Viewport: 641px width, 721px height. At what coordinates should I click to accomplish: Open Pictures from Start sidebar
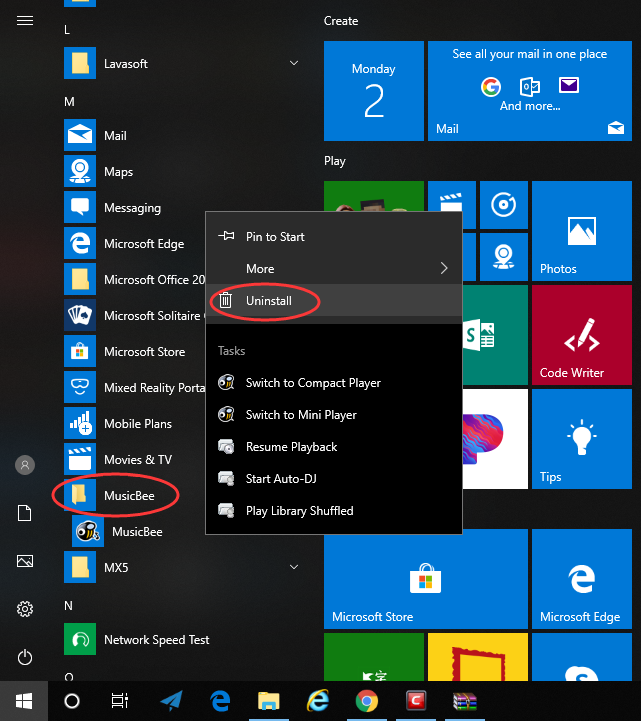(x=25, y=561)
